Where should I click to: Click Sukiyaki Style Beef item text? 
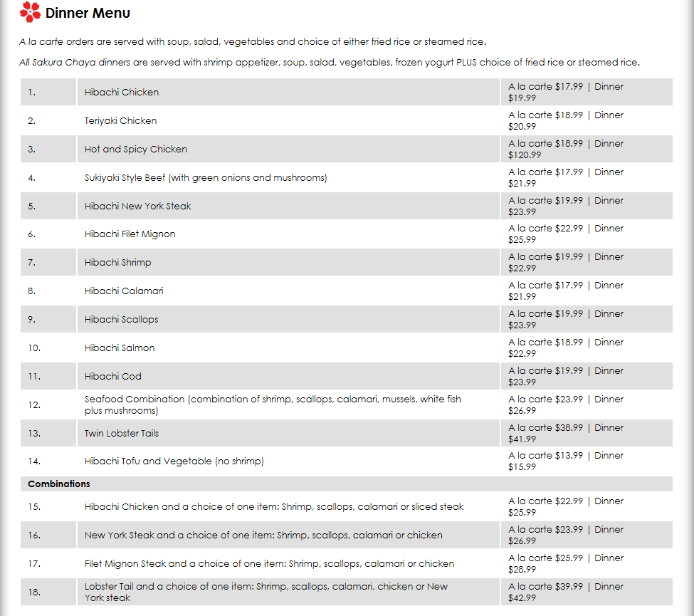coord(206,178)
